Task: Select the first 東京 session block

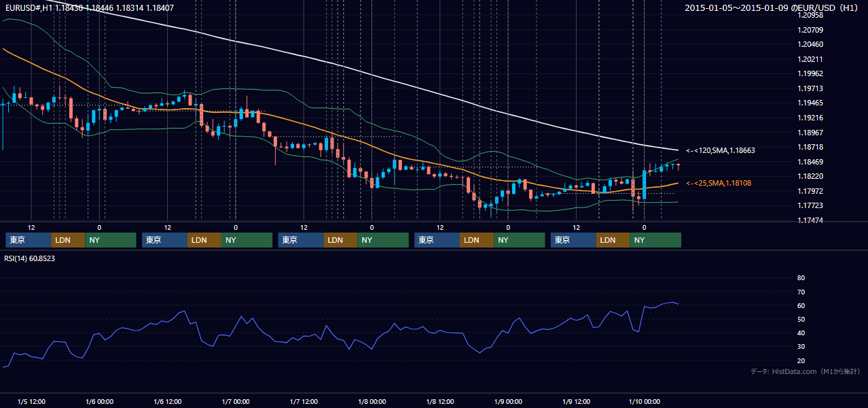Action: pos(29,240)
